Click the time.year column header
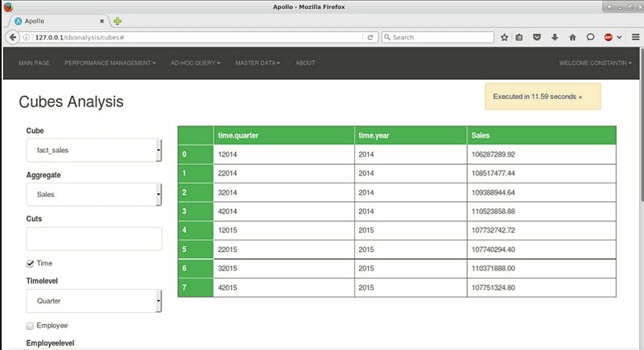Screen dimensions: 644x350 point(411,135)
